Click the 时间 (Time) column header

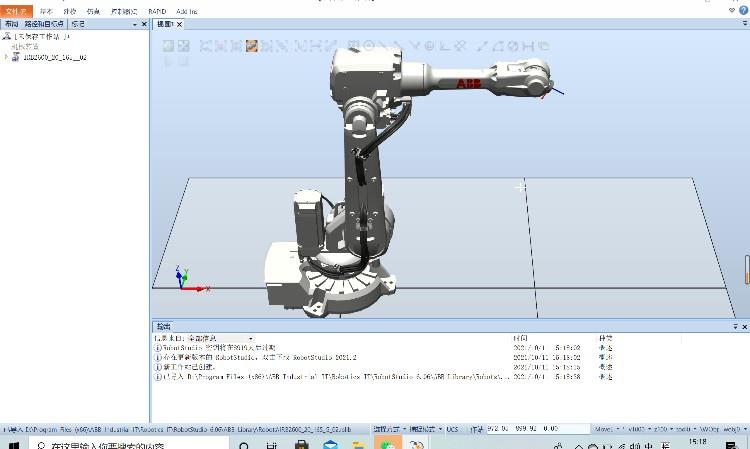coord(520,338)
